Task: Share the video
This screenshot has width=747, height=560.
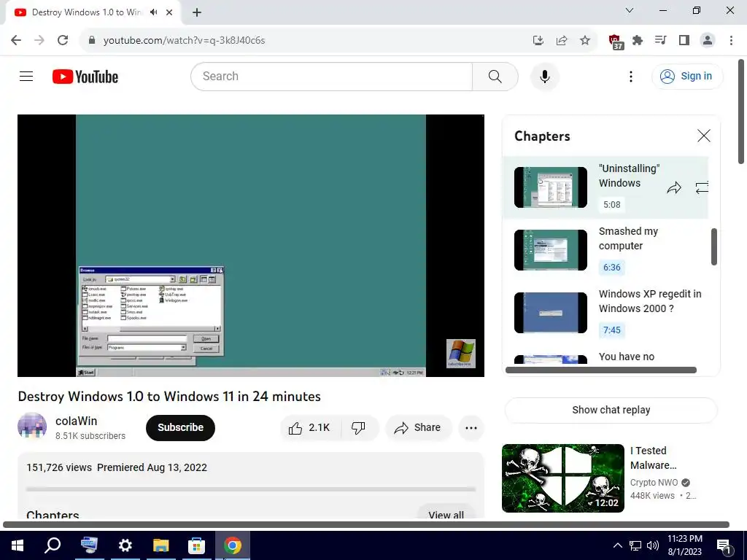Action: (x=417, y=427)
